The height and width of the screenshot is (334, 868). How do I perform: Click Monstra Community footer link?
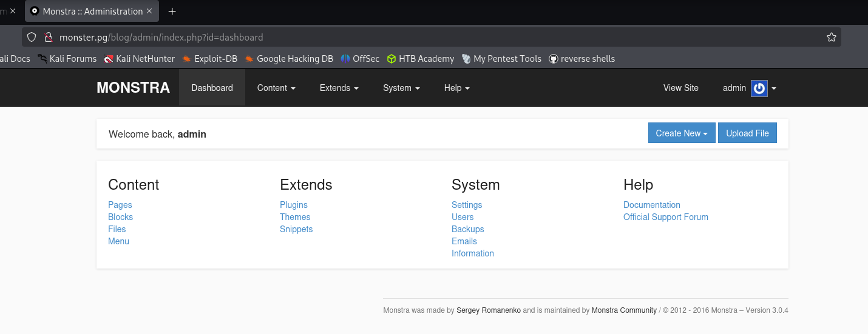pos(624,310)
